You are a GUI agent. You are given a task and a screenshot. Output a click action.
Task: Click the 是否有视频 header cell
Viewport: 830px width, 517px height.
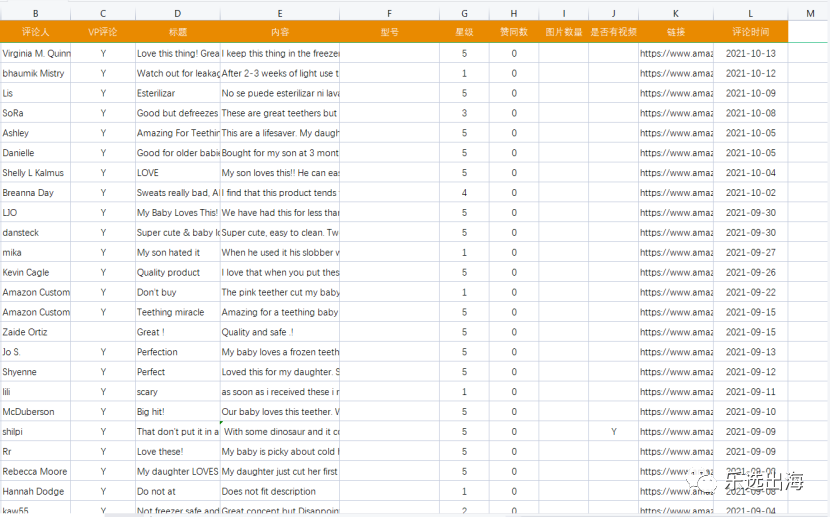[x=613, y=32]
